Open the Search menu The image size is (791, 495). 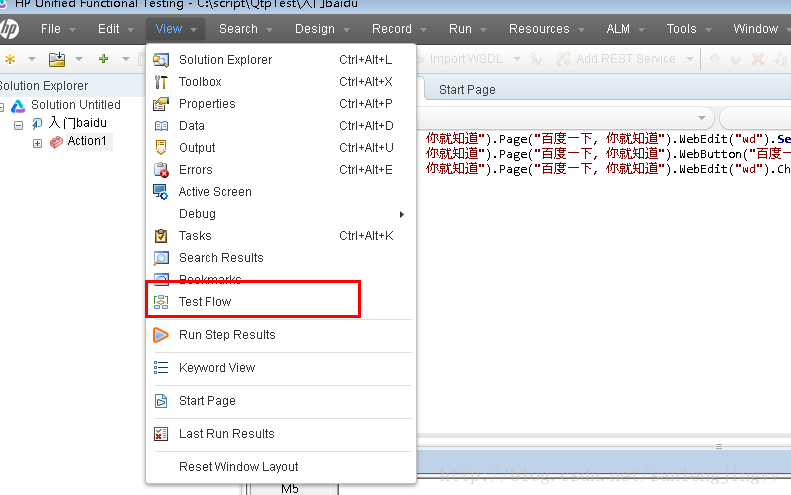pos(246,29)
